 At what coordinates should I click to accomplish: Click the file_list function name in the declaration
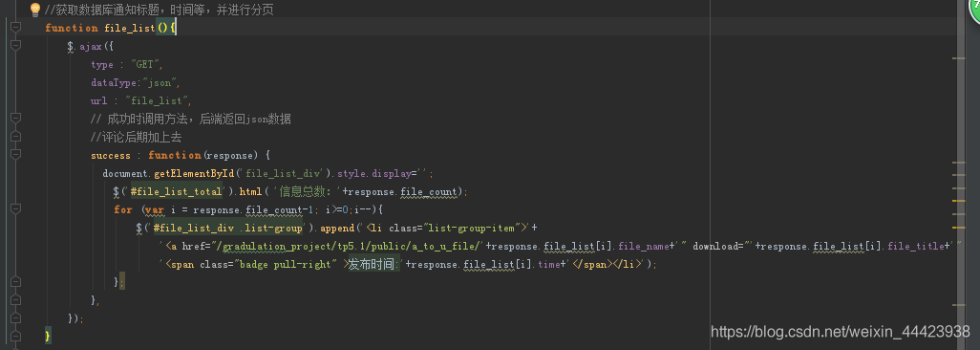[x=129, y=28]
